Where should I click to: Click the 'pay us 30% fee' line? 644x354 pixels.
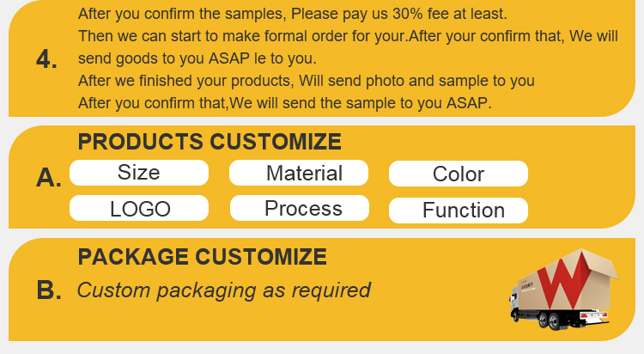click(293, 14)
